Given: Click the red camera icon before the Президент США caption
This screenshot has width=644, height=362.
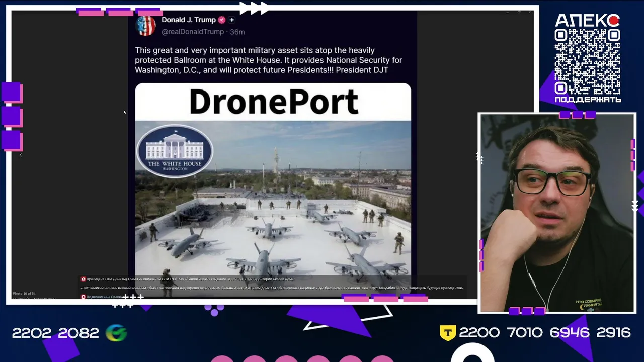Looking at the screenshot, I should (84, 279).
